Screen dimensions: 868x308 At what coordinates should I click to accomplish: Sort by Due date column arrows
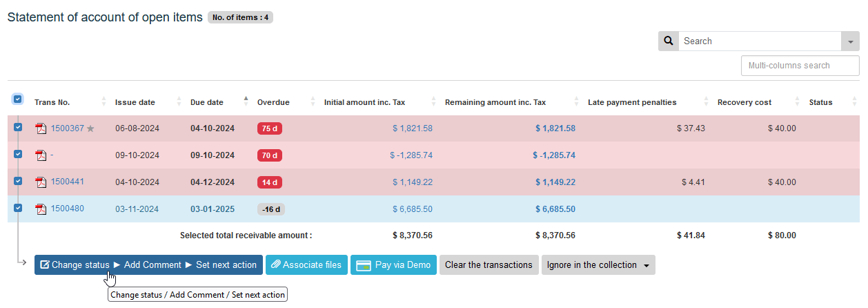246,102
